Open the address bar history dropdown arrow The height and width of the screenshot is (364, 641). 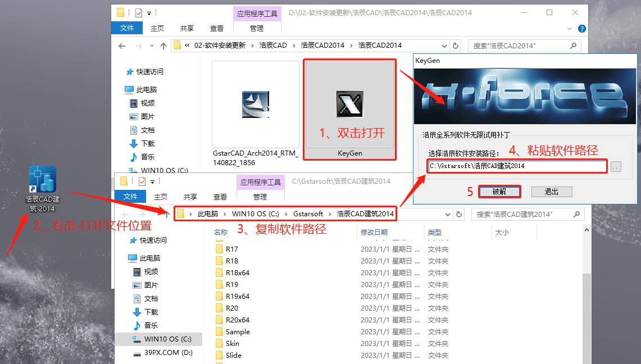(x=444, y=46)
